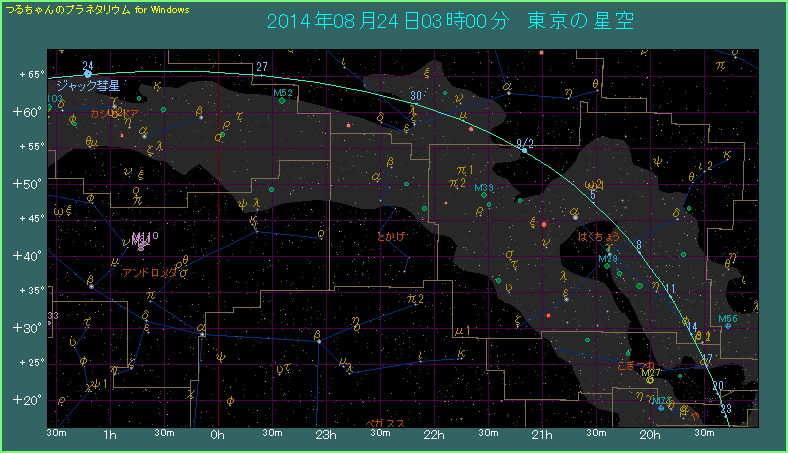Screen dimensions: 788x453
Task: Select the アンドロメダ constellation label
Action: (x=153, y=272)
